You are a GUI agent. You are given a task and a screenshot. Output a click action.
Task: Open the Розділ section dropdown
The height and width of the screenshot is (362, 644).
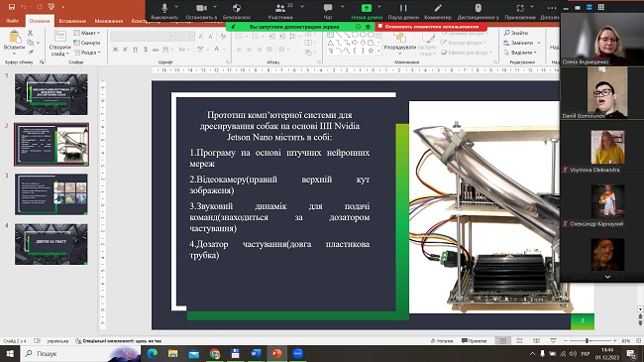(87, 53)
